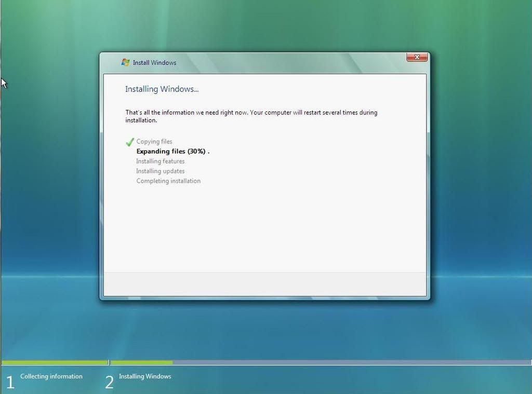Click 'Expanding files (30%)' step

click(x=172, y=151)
